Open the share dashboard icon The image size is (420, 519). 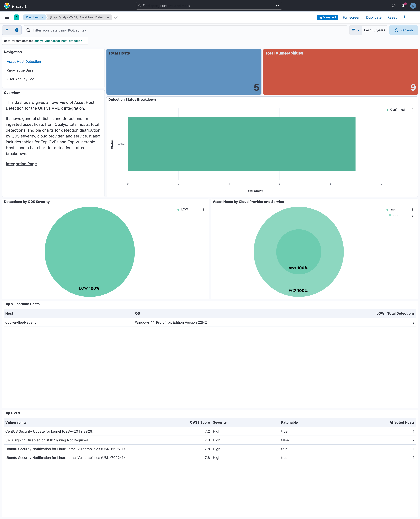pyautogui.click(x=414, y=17)
